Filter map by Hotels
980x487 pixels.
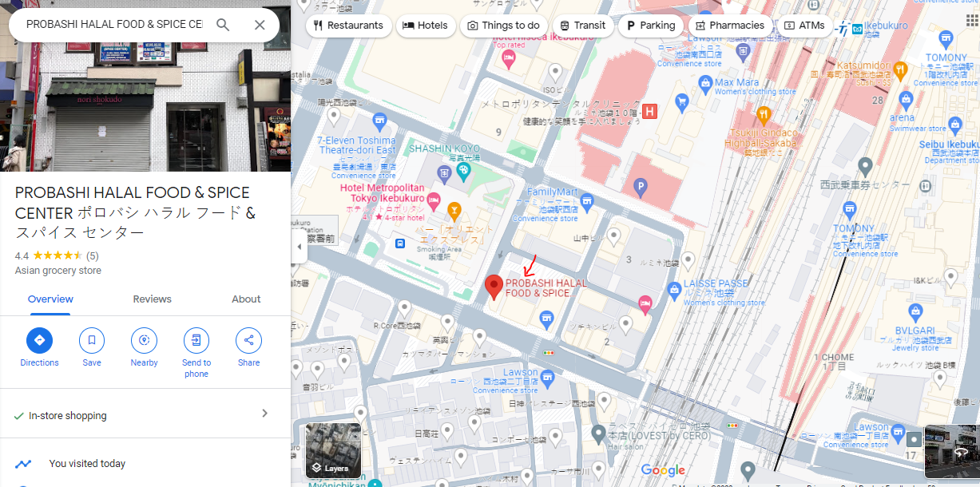point(425,26)
